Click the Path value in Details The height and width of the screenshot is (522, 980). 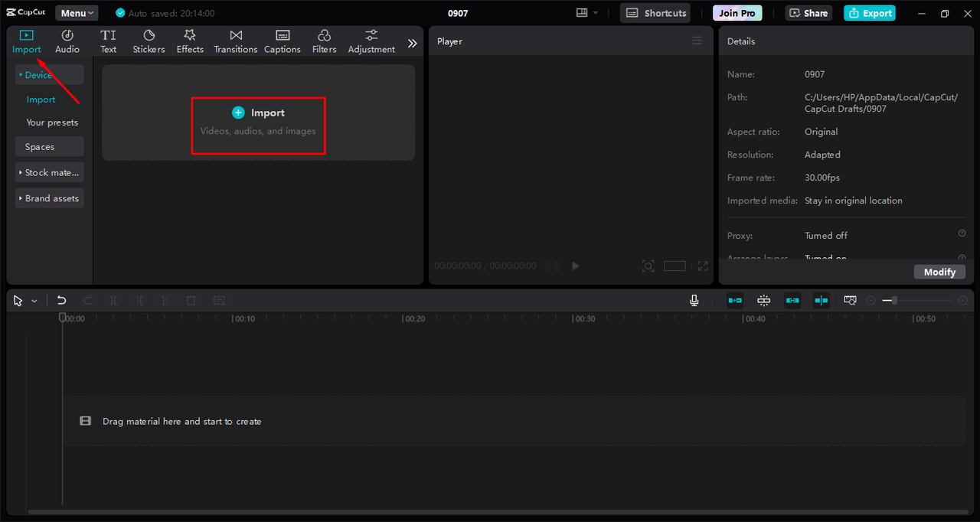tap(881, 103)
